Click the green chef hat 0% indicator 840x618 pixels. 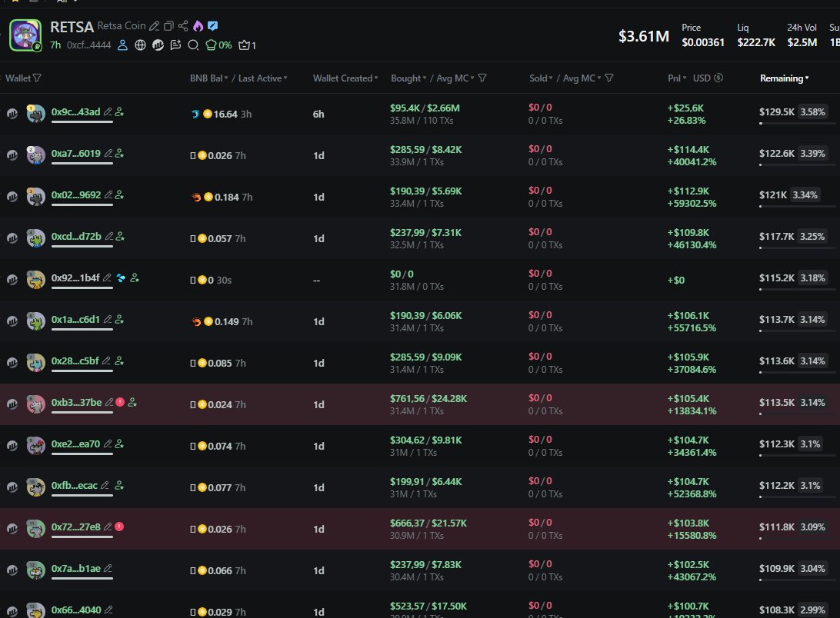[x=218, y=45]
